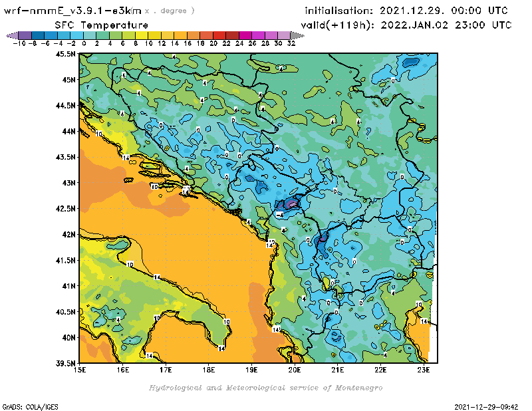Image resolution: width=532 pixels, height=411 pixels.
Task: Click the 19E longitude axis label
Action: point(251,370)
